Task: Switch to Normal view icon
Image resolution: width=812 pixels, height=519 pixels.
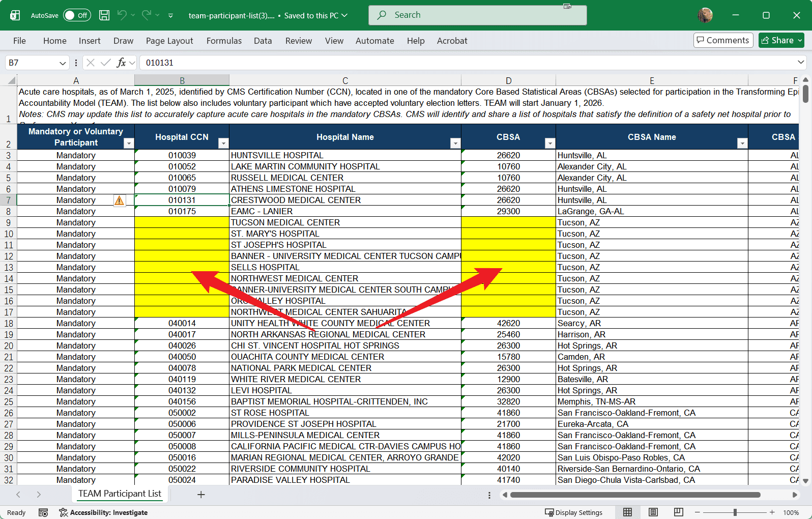Action: pyautogui.click(x=628, y=512)
